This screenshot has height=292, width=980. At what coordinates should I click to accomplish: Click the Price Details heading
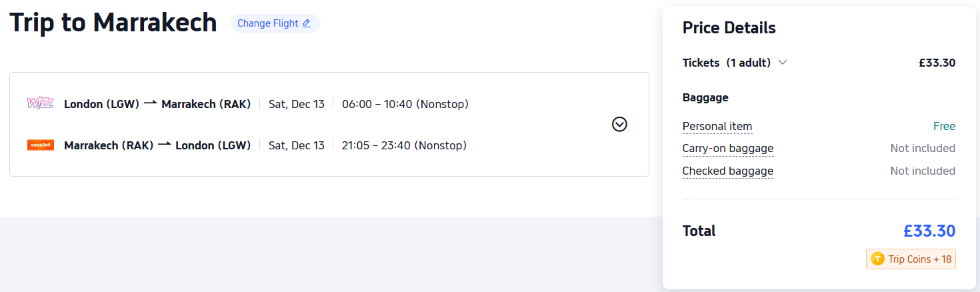point(729,28)
